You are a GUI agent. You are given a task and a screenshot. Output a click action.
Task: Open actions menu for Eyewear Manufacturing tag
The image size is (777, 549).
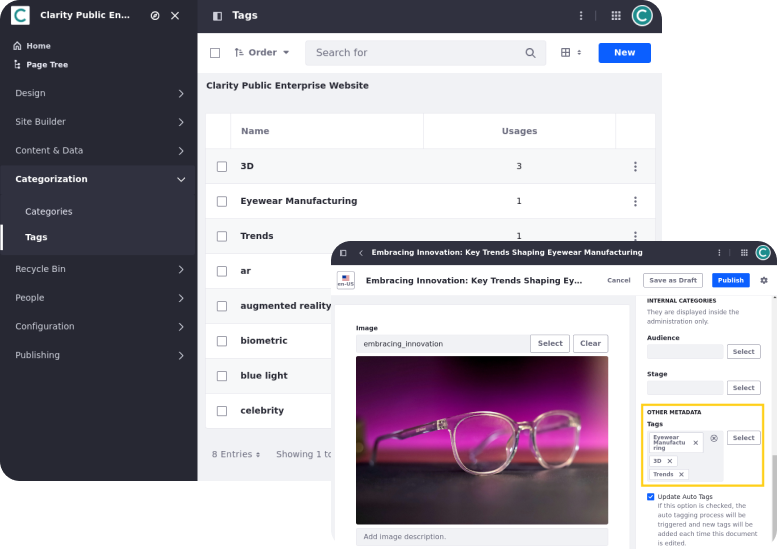635,201
